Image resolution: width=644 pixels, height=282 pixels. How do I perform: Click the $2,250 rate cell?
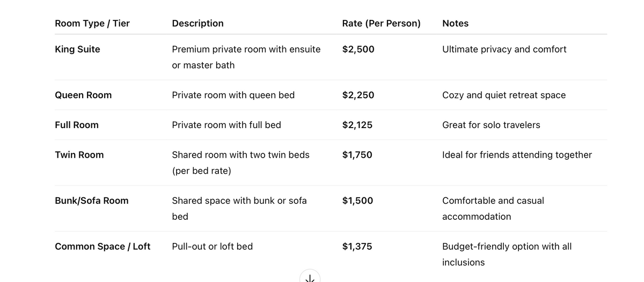(x=358, y=95)
